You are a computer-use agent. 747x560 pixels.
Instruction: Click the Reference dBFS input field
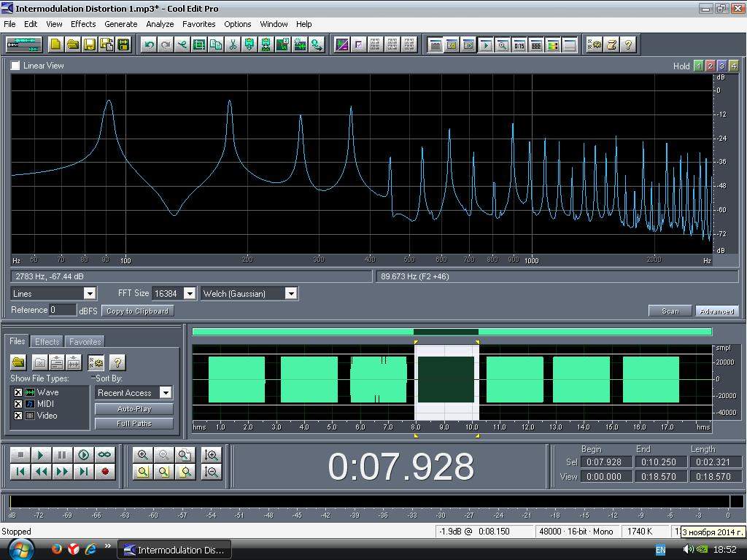(x=63, y=310)
